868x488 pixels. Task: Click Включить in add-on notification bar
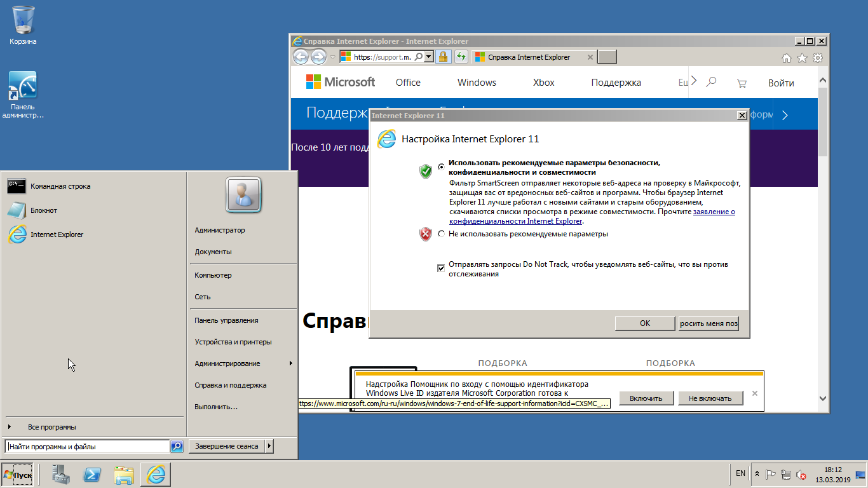[646, 398]
